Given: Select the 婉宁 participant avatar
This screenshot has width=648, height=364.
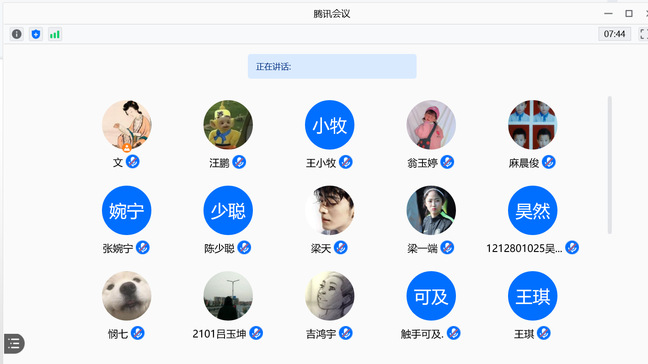Looking at the screenshot, I should pyautogui.click(x=126, y=210).
